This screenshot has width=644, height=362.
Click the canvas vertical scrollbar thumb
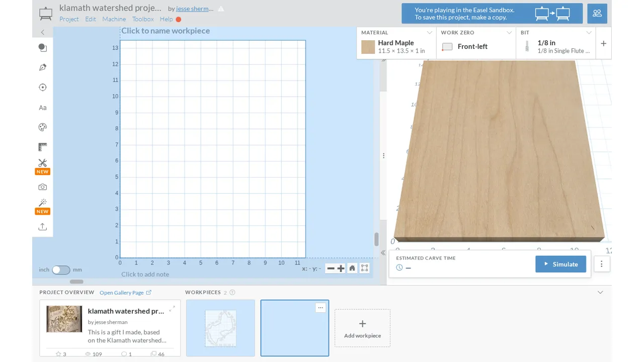376,239
